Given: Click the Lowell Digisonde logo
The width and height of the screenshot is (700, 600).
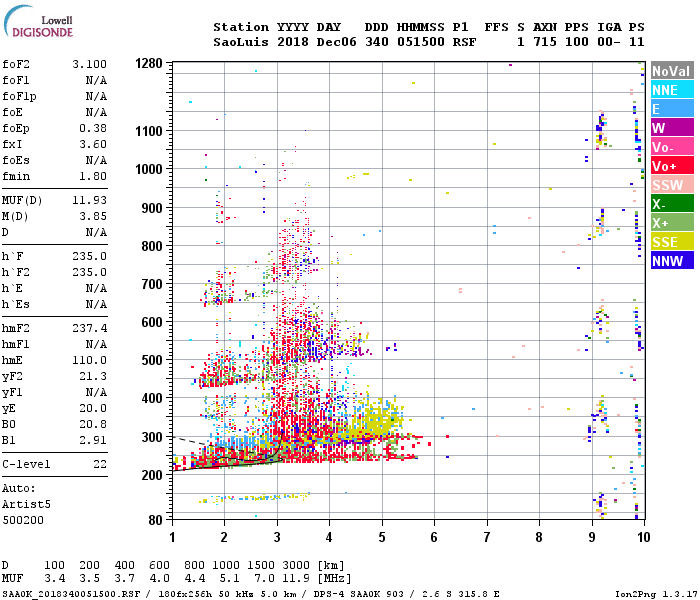Looking at the screenshot, I should point(38,22).
